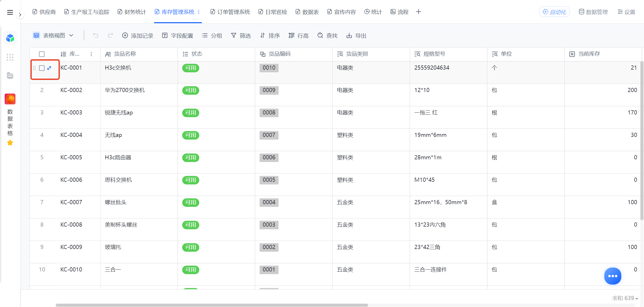
Task: Expand record KC-0001 with arrow icon
Action: (x=49, y=68)
